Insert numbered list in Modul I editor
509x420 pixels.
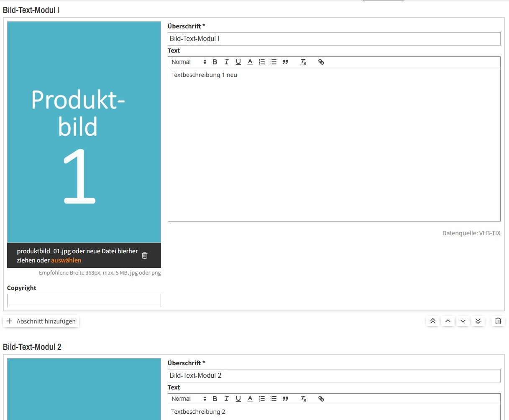pos(262,62)
